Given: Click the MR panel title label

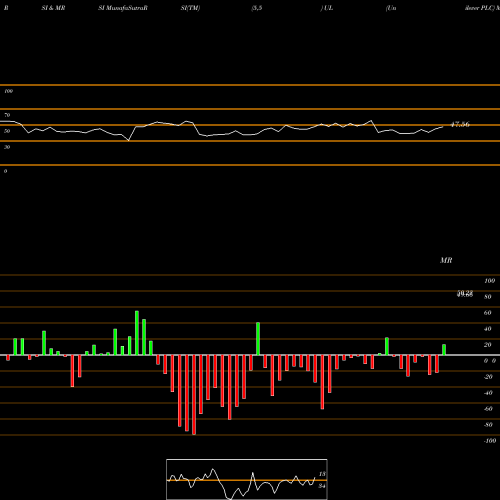Looking at the screenshot, I should pos(446,260).
